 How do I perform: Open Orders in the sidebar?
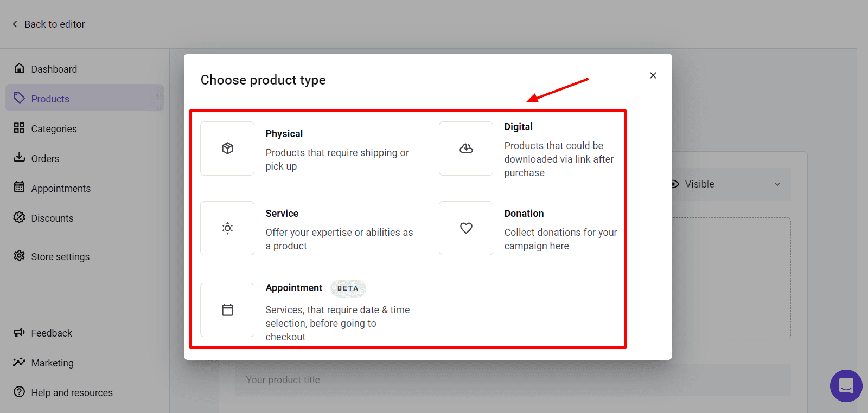45,158
